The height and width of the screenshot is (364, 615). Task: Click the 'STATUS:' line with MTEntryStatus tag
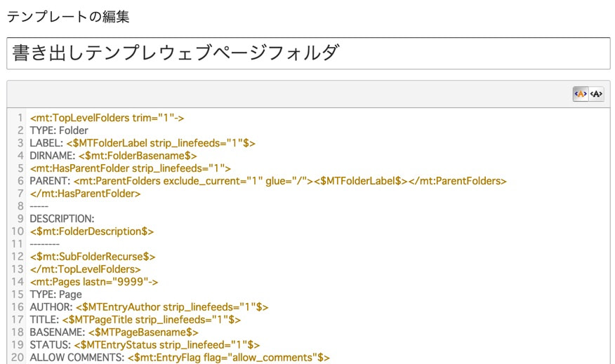145,345
